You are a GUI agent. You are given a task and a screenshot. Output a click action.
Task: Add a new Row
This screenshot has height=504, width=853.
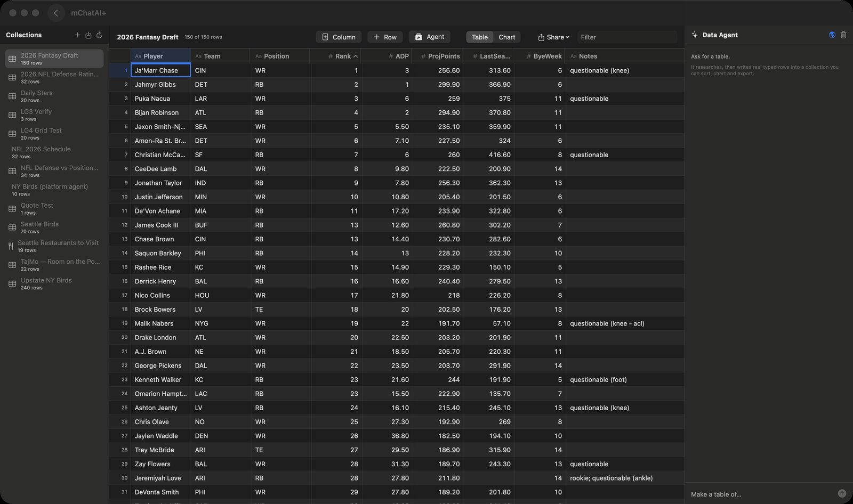[385, 37]
